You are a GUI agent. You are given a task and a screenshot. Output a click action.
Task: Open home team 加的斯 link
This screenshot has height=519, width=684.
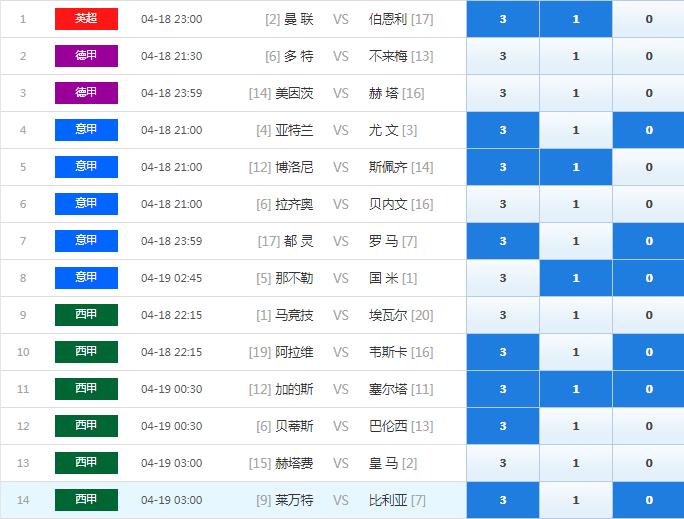(294, 389)
